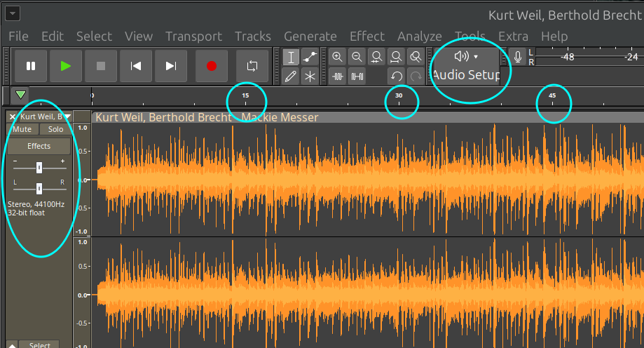Trim audio outside selection icon
The width and height of the screenshot is (644, 348).
coord(338,76)
